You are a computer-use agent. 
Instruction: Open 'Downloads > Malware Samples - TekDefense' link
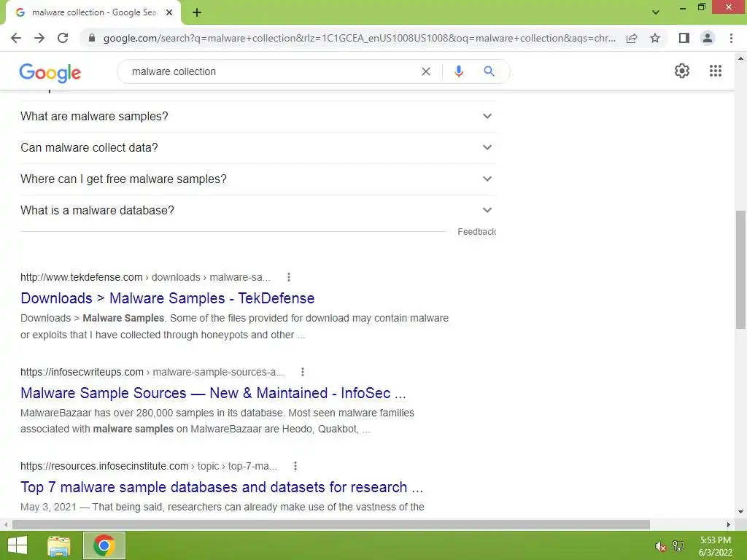[x=167, y=298]
